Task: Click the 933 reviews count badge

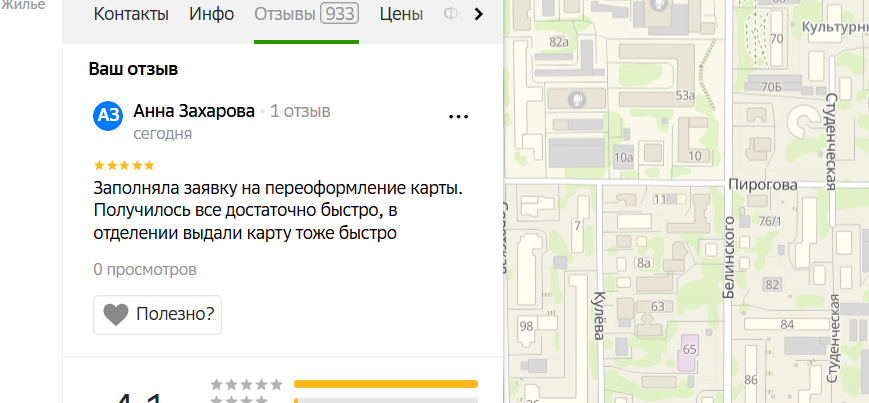Action: [339, 14]
